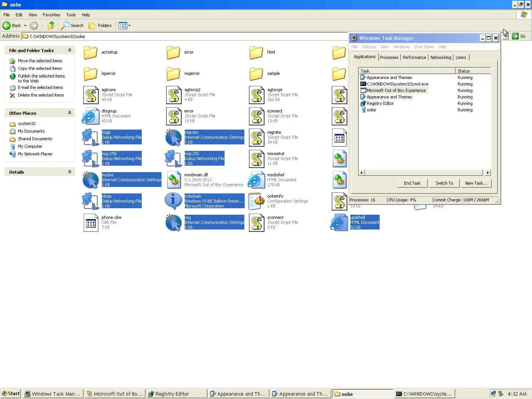The image size is (532, 399).
Task: Open My Network Places link
Action: coord(35,154)
